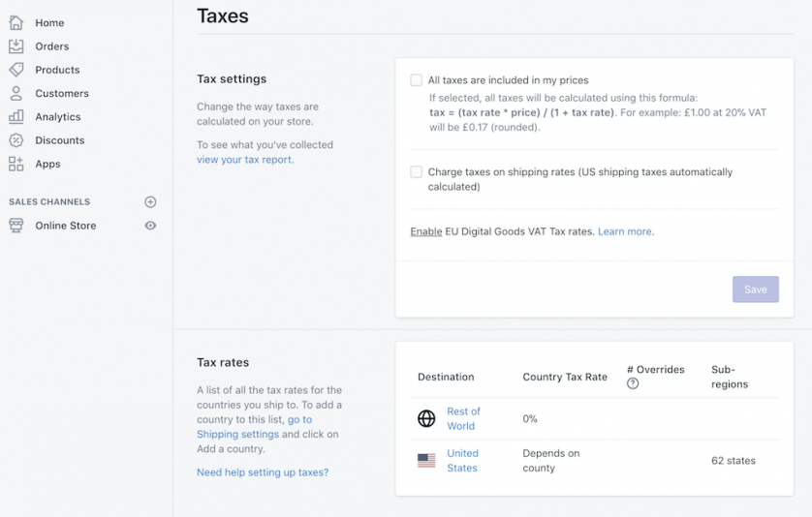This screenshot has height=517, width=812.
Task: Select the Customers person icon
Action: point(16,93)
